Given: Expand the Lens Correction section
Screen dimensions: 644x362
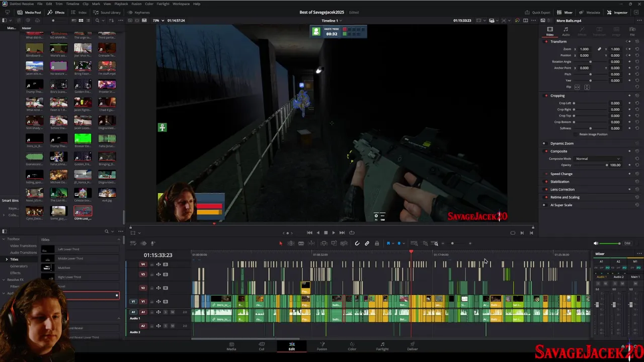Looking at the screenshot, I should [562, 190].
